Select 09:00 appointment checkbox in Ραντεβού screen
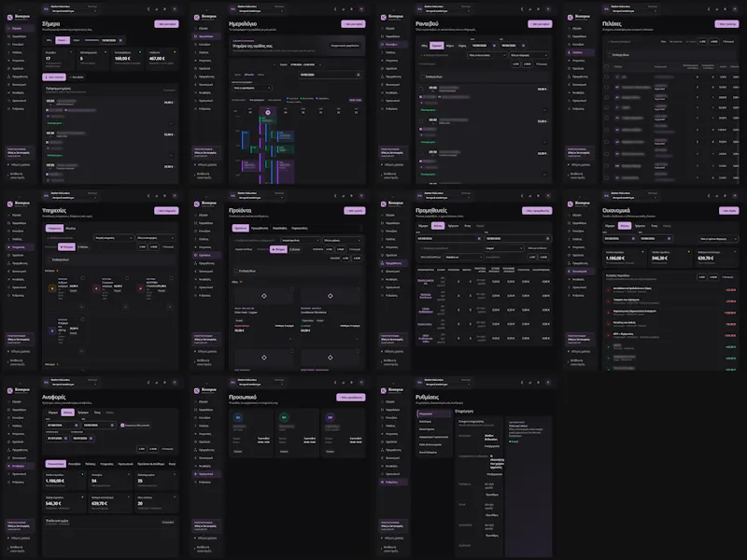Screen dimensions: 747x560 (421, 89)
